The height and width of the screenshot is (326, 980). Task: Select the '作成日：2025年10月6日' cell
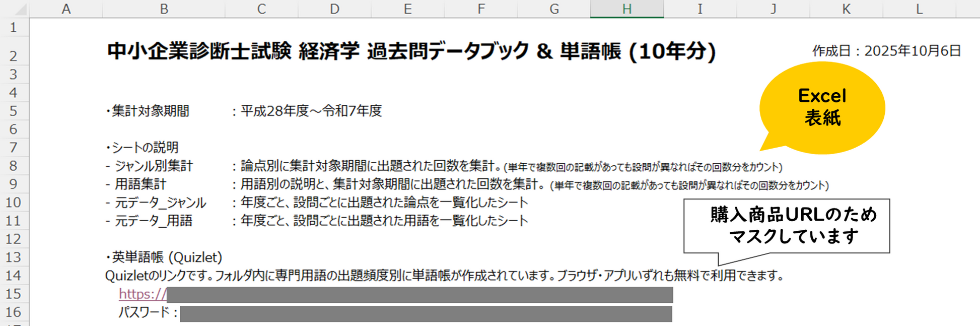886,51
